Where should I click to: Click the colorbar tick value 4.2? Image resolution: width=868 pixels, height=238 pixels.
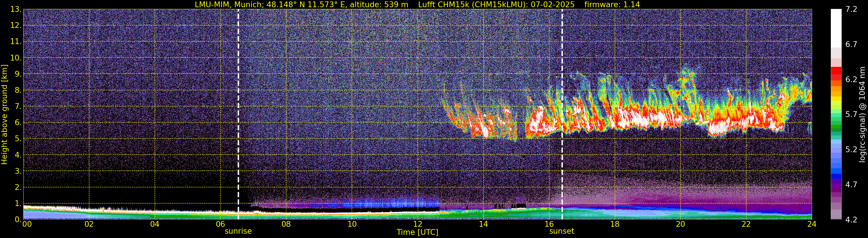coord(851,220)
